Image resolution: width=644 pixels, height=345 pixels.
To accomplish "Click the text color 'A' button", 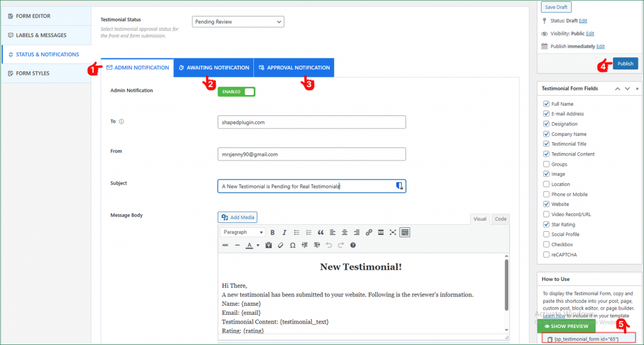I will (249, 245).
